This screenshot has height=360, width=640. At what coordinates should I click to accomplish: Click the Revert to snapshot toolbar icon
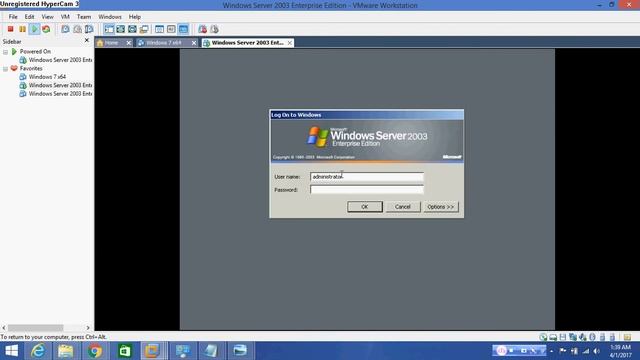click(x=77, y=29)
